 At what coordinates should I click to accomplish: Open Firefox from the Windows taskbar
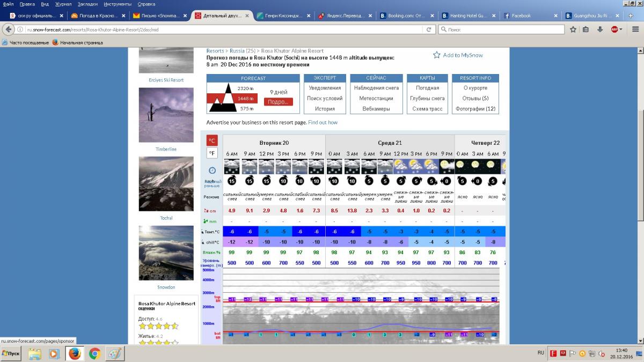74,353
